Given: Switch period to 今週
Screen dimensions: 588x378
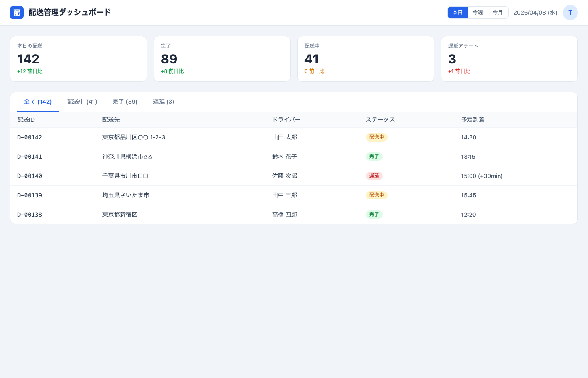Looking at the screenshot, I should tap(478, 13).
